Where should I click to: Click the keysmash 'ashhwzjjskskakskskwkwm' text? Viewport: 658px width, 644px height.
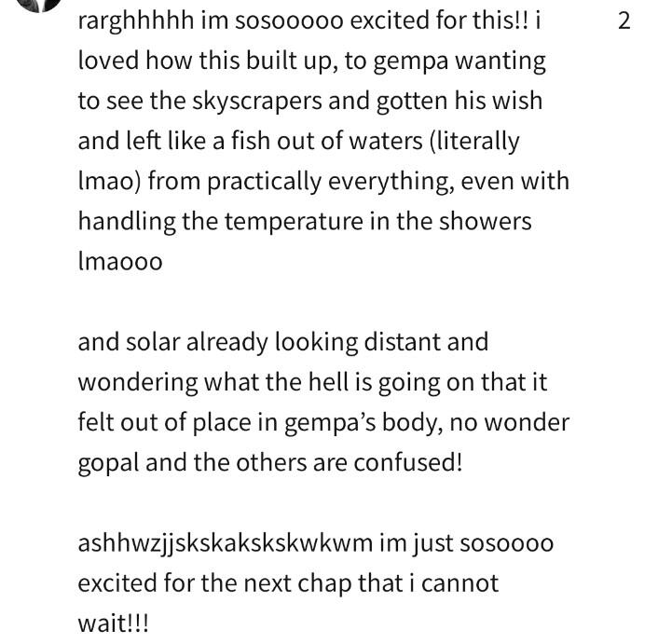point(226,544)
